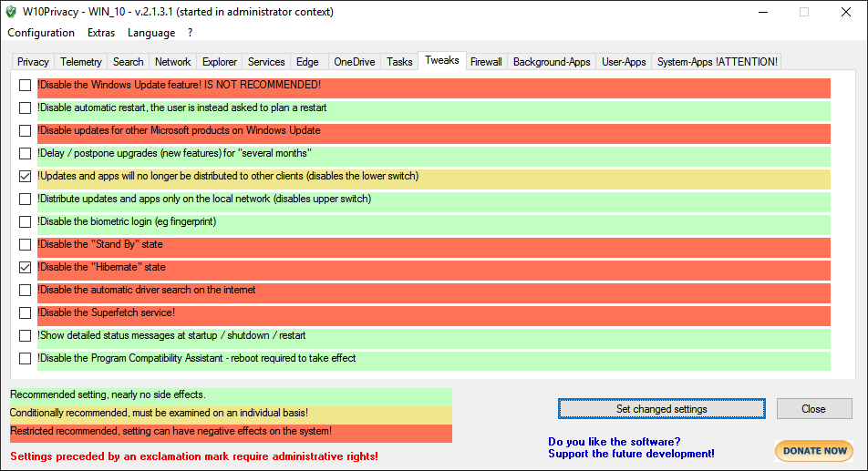Open the System-Apps !ATTENTION! tab

coord(717,62)
